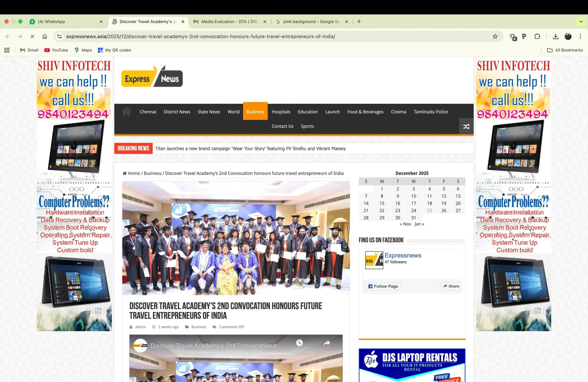
Task: Click the Expressnews Facebook page name
Action: [x=403, y=255]
